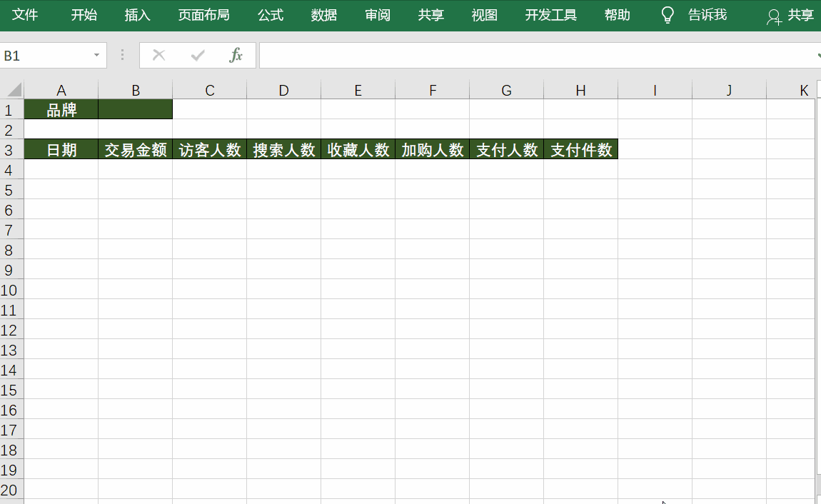Click the formula bar drag handle dots

point(122,55)
